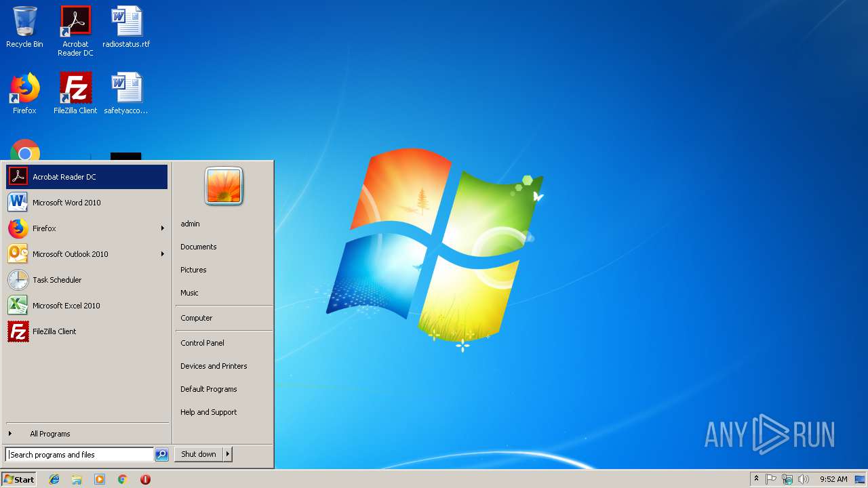Show hidden tray icons
Screen dimensions: 868x488
pos(756,479)
